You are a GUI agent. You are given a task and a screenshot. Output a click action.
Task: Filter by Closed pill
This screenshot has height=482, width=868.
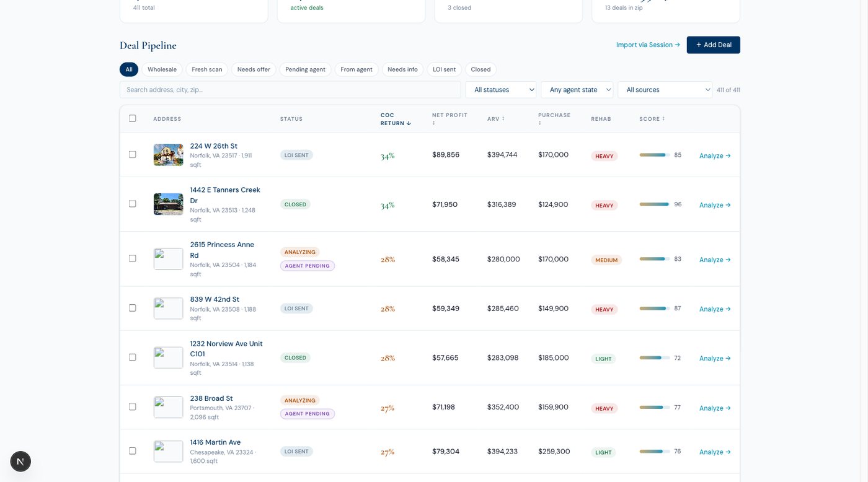click(480, 69)
